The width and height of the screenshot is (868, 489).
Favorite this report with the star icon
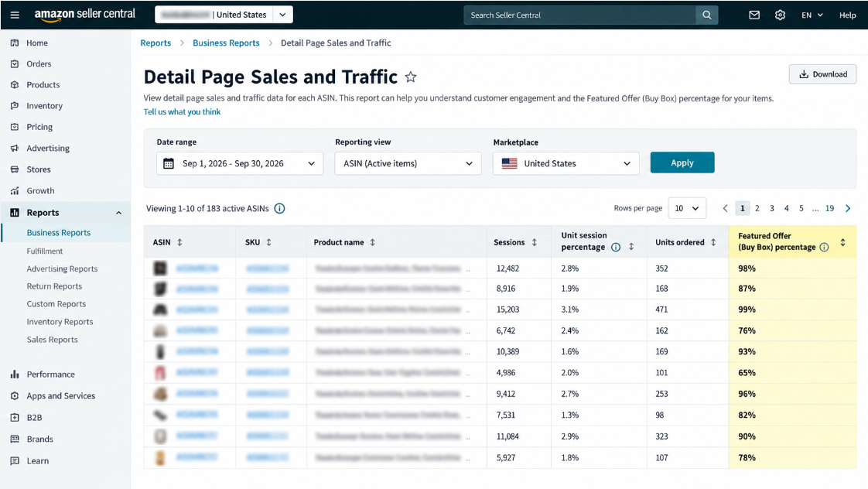click(x=410, y=77)
